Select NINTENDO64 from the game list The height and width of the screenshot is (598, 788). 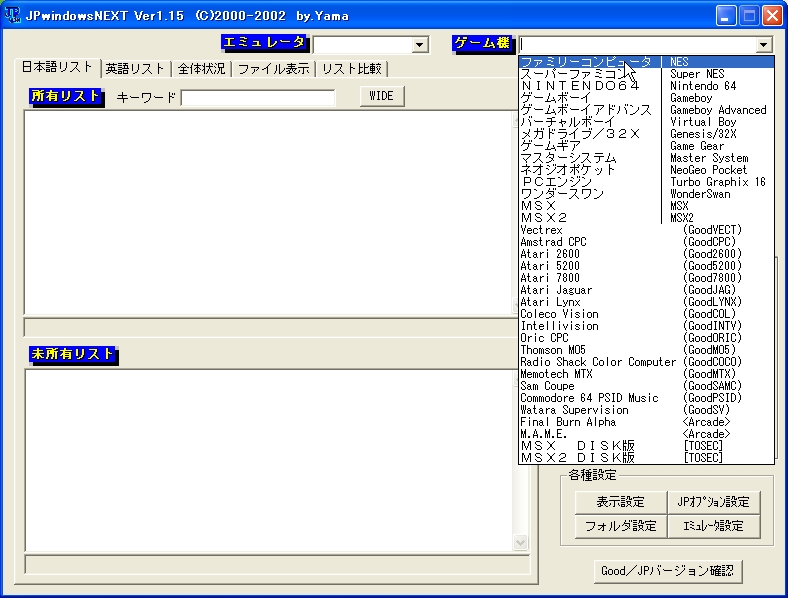click(x=646, y=86)
